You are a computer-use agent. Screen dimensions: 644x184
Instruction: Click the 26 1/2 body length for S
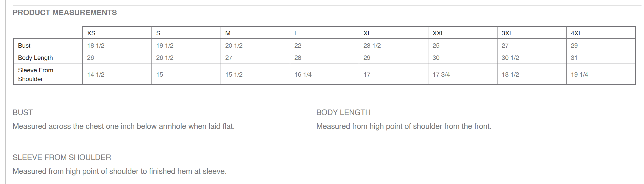tap(165, 58)
